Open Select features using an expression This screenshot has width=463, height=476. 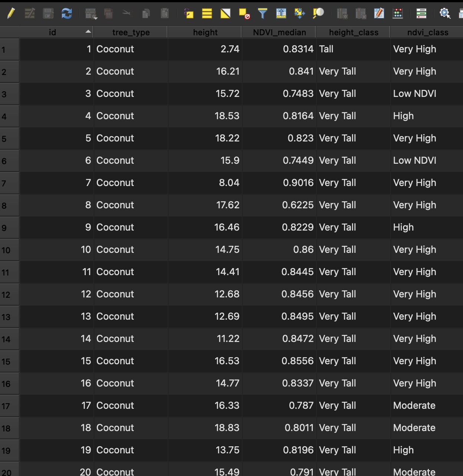[189, 14]
